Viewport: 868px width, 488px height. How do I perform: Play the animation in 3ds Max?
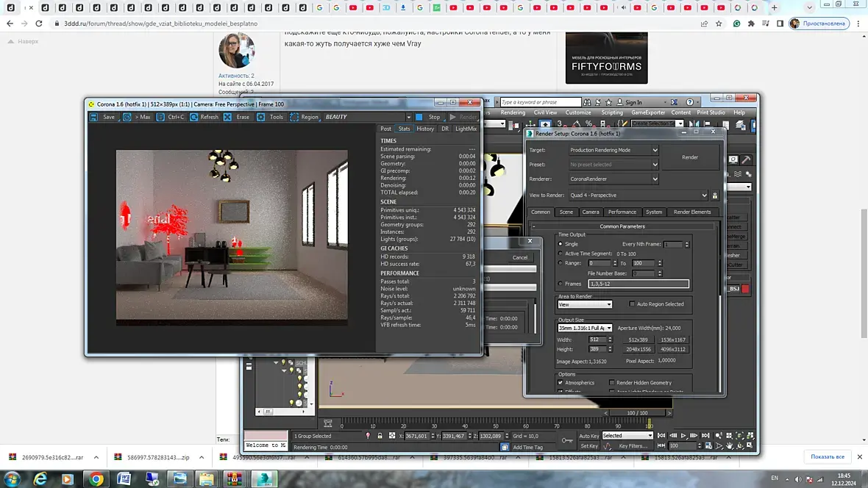click(683, 436)
